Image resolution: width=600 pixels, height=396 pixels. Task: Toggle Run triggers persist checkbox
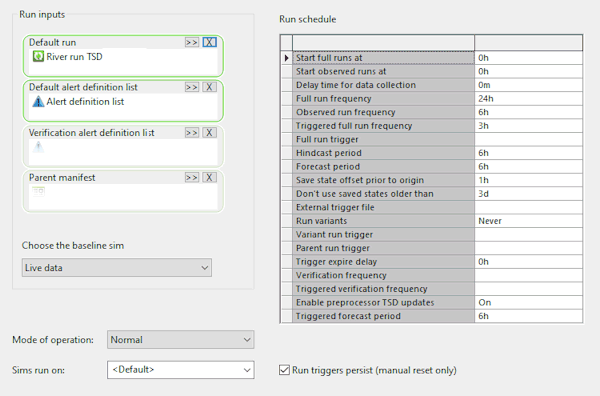pyautogui.click(x=284, y=370)
